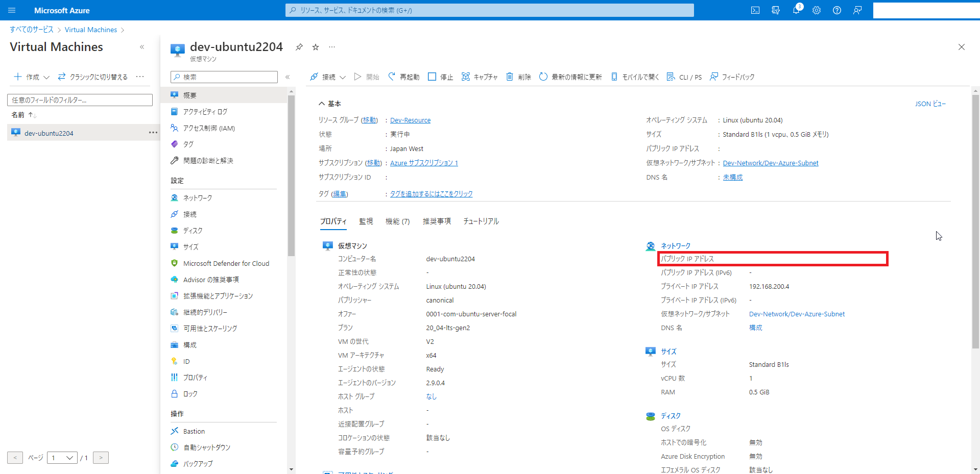Focus the 任意のフィールドのフィルター field

pos(80,100)
